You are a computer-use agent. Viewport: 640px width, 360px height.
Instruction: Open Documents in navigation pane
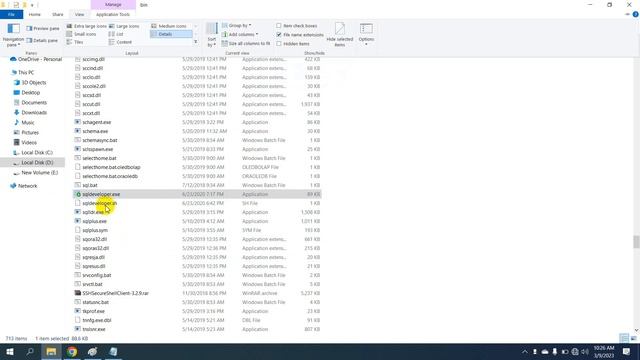[30, 102]
